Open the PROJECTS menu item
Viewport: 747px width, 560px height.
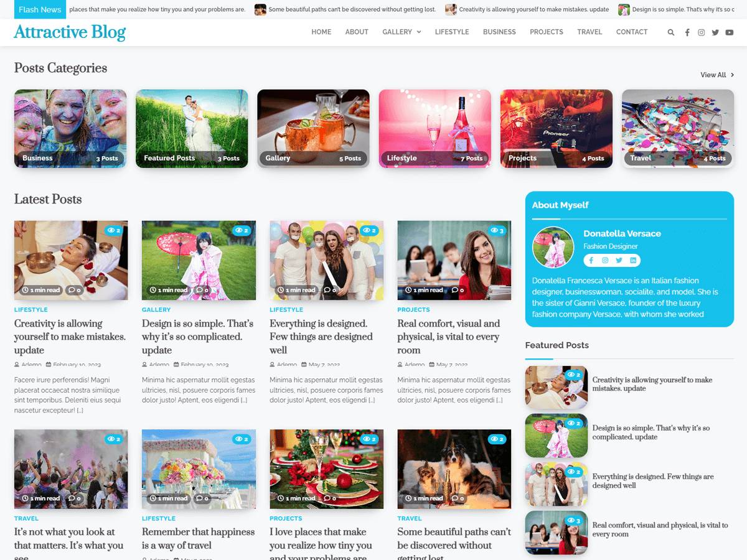coord(547,32)
